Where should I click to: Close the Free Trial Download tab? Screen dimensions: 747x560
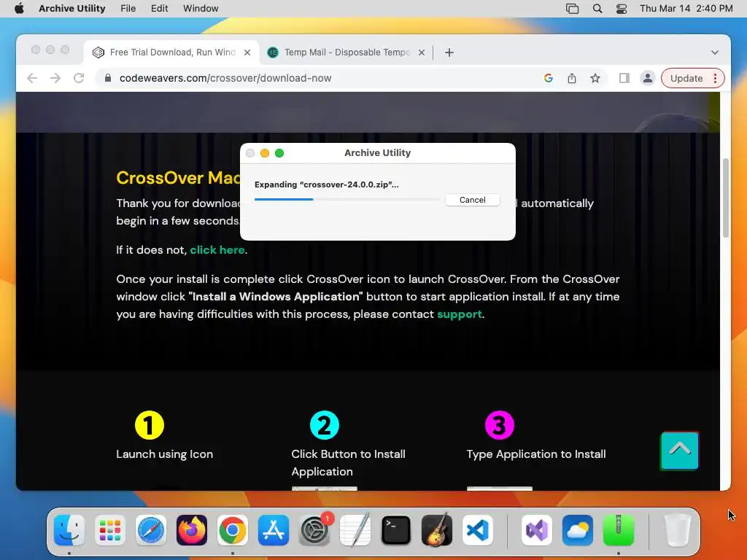click(x=247, y=52)
